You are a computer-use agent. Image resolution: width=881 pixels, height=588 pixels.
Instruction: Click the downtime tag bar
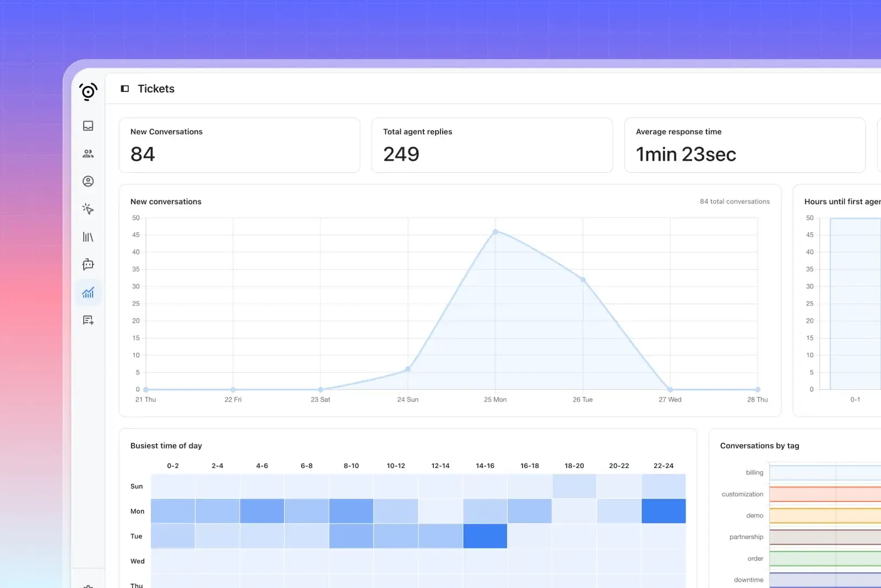coord(825,580)
